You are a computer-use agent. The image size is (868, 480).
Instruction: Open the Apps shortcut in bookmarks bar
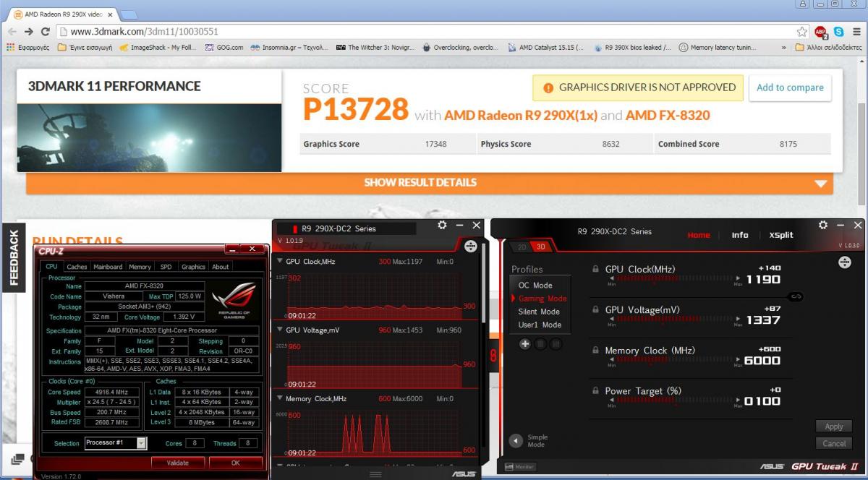point(27,48)
